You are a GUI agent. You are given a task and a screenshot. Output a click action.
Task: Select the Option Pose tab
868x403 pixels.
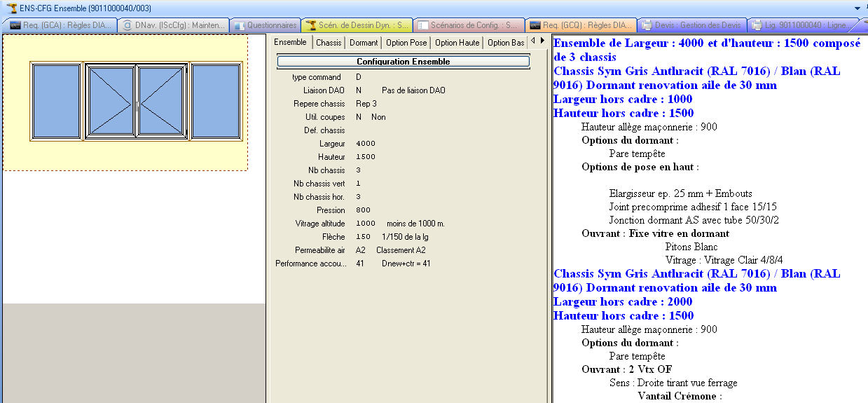coord(407,43)
